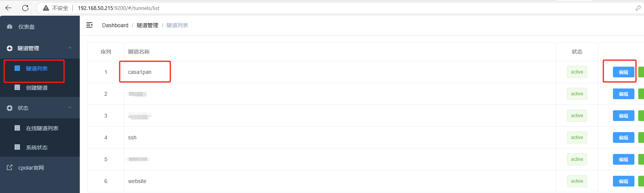Click the browser address bar URL
Image resolution: width=644 pixels, height=193 pixels.
coord(119,8)
